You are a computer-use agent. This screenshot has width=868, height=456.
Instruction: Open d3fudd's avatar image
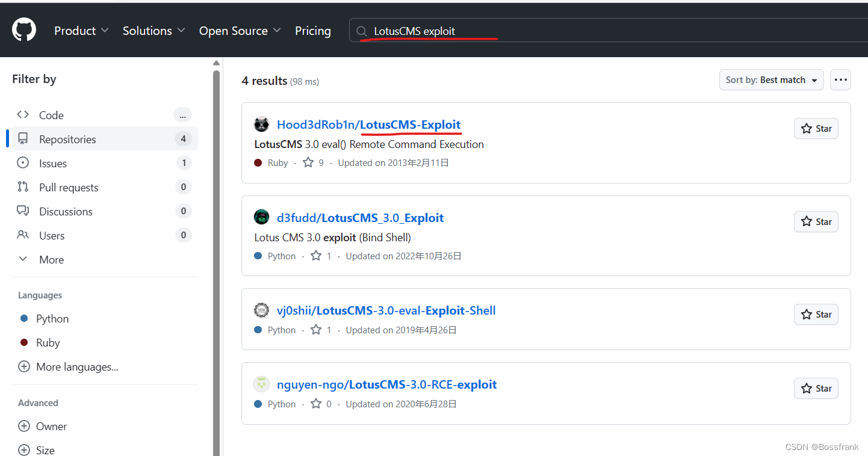pos(261,217)
